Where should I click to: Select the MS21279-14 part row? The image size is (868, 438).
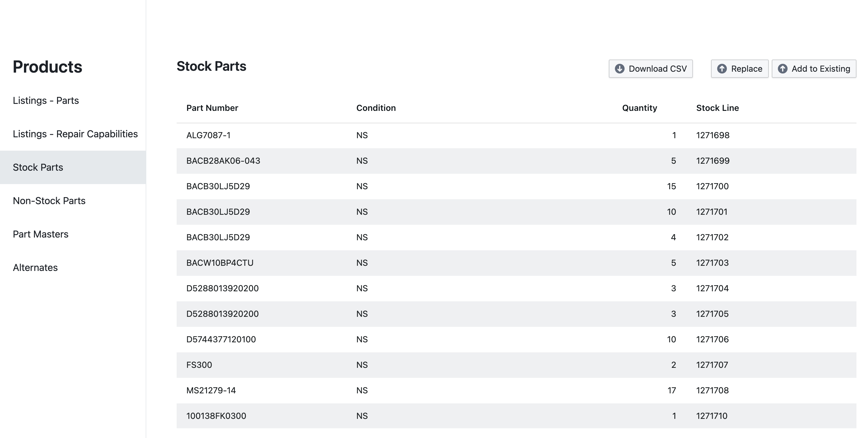pyautogui.click(x=211, y=390)
